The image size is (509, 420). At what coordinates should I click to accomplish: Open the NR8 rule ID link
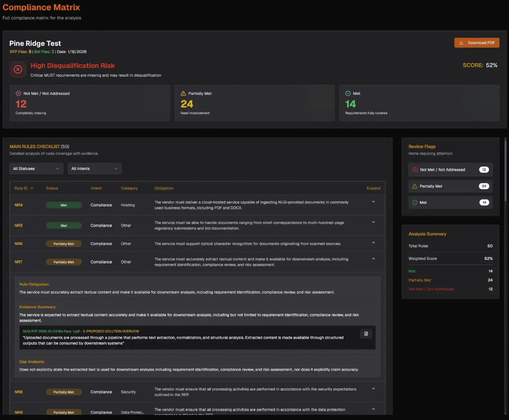pyautogui.click(x=18, y=392)
